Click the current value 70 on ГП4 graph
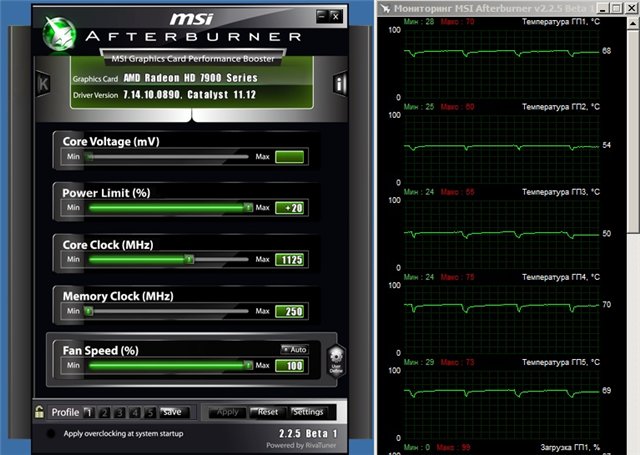Viewport: 640px width, 455px height. pyautogui.click(x=607, y=304)
